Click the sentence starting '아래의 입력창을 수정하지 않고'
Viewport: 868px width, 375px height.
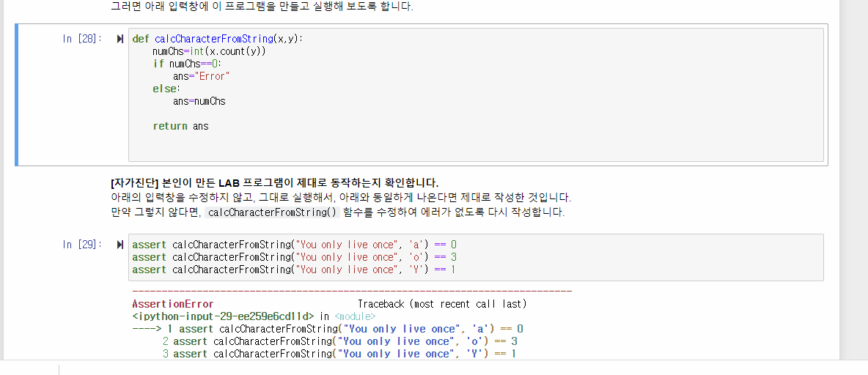pyautogui.click(x=341, y=198)
